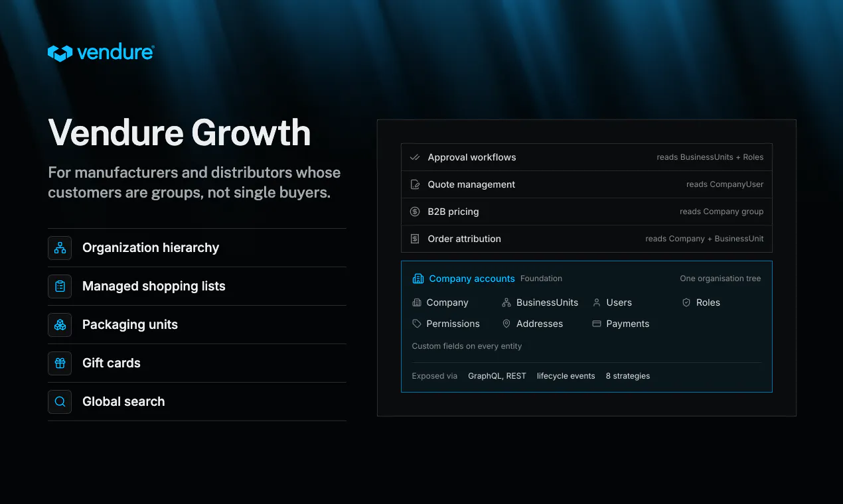Click the small Company building icon beside Company
843x504 pixels.
417,302
